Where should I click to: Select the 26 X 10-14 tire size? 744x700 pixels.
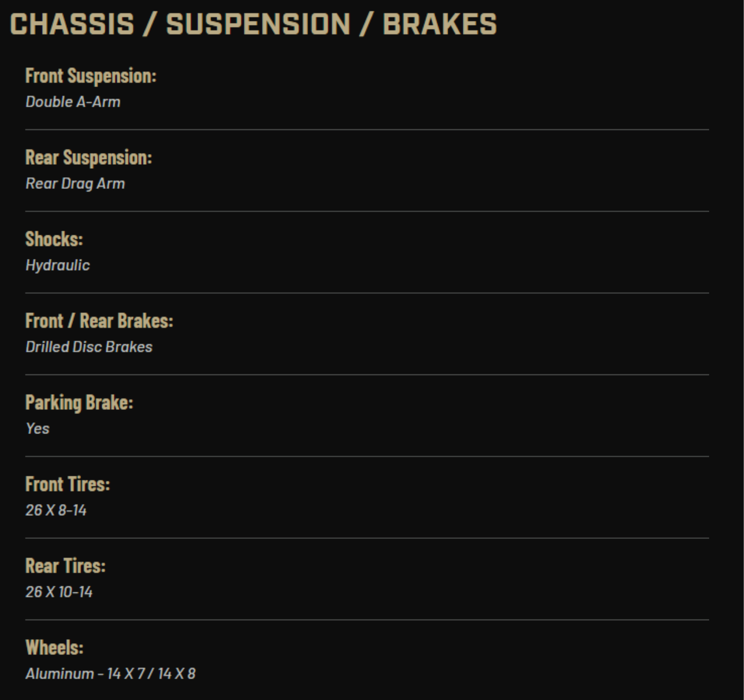click(59, 592)
